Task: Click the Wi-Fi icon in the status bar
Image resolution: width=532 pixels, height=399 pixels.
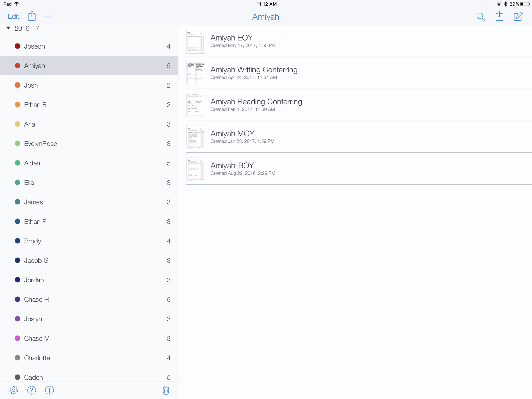Action: coord(17,4)
